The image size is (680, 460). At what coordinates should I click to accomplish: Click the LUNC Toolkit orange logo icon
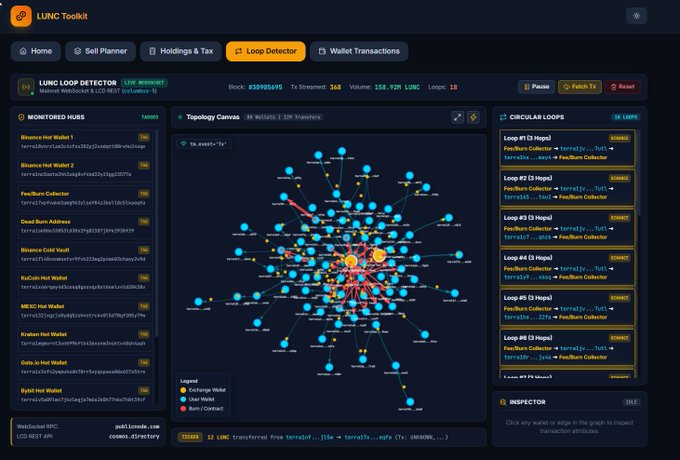pos(21,16)
